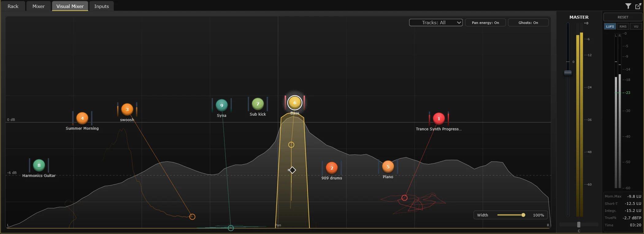Click the Sub kick track label
644x234 pixels.
(258, 114)
